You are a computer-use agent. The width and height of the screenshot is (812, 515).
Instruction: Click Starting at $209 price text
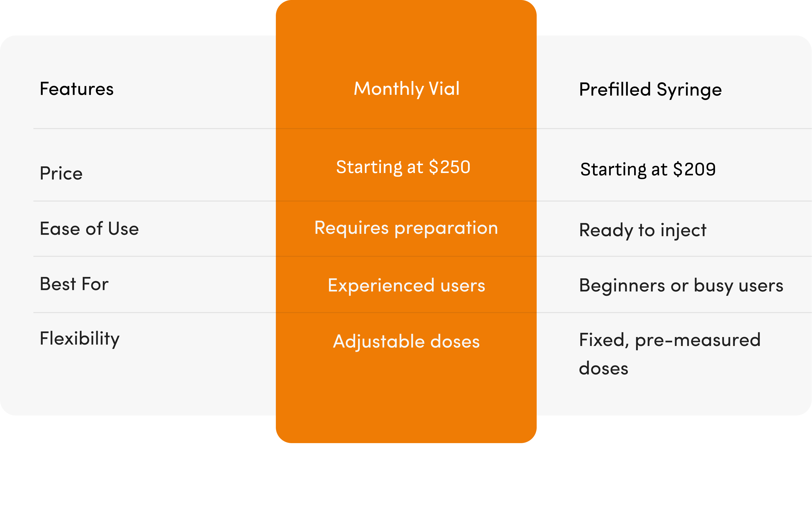pos(648,170)
